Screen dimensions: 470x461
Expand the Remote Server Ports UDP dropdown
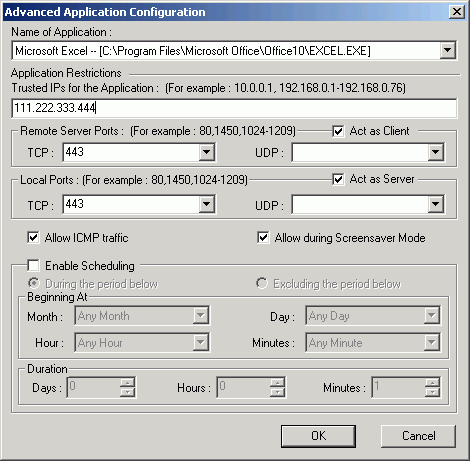pyautogui.click(x=435, y=152)
